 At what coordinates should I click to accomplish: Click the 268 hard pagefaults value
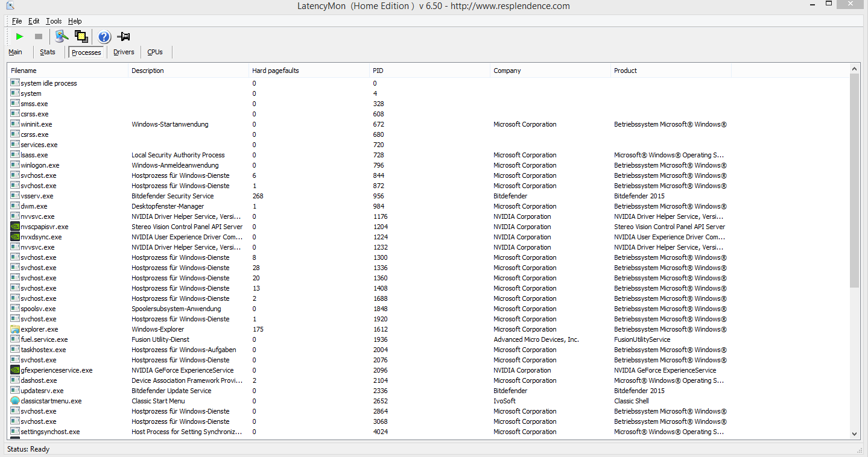click(258, 196)
